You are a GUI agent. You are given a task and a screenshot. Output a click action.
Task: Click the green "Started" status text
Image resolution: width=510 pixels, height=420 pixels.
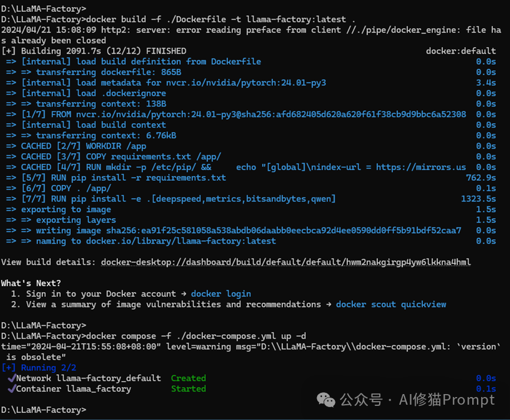click(188, 389)
